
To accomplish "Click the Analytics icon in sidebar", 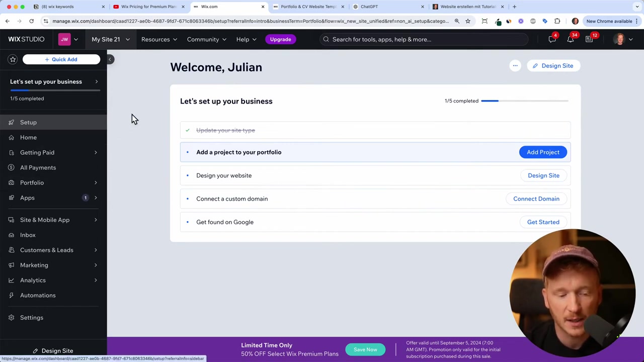I will 11,280.
